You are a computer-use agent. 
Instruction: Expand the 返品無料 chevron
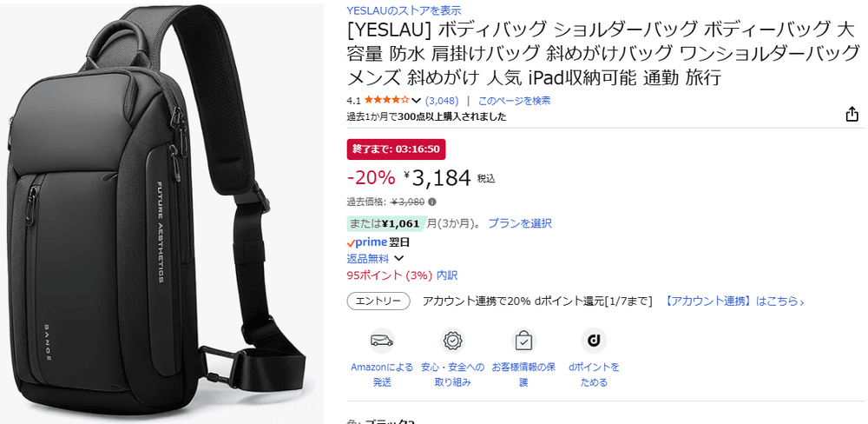[398, 258]
